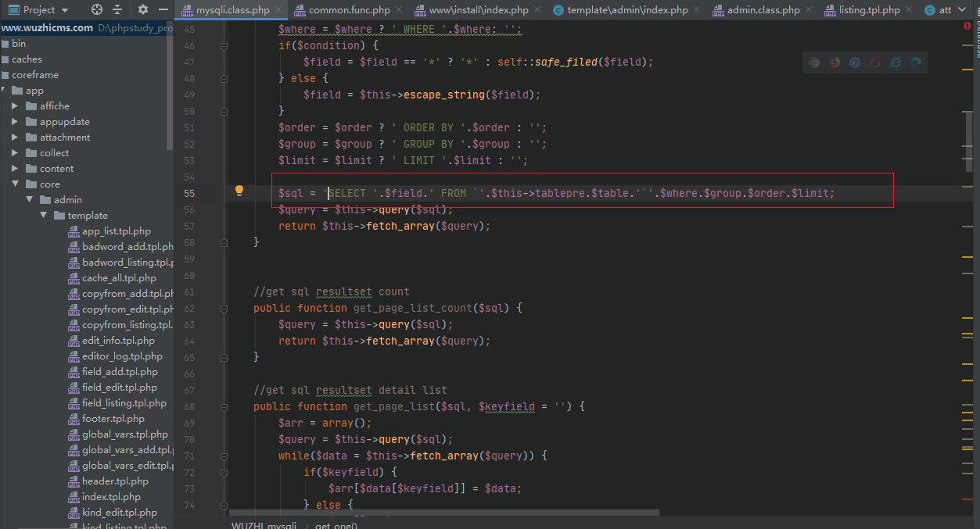Open field_listing.tpl.php in project tree
This screenshot has height=529, width=980.
point(124,403)
